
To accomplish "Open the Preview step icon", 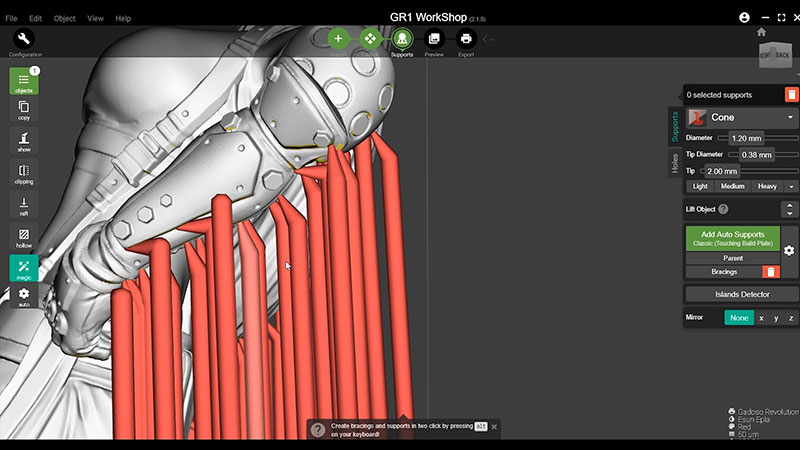I will coord(434,38).
